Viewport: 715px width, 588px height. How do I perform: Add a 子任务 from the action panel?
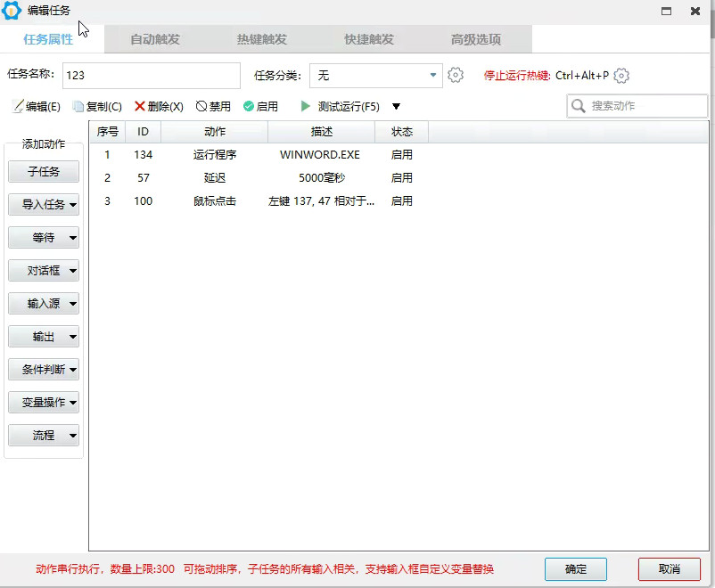pos(43,172)
